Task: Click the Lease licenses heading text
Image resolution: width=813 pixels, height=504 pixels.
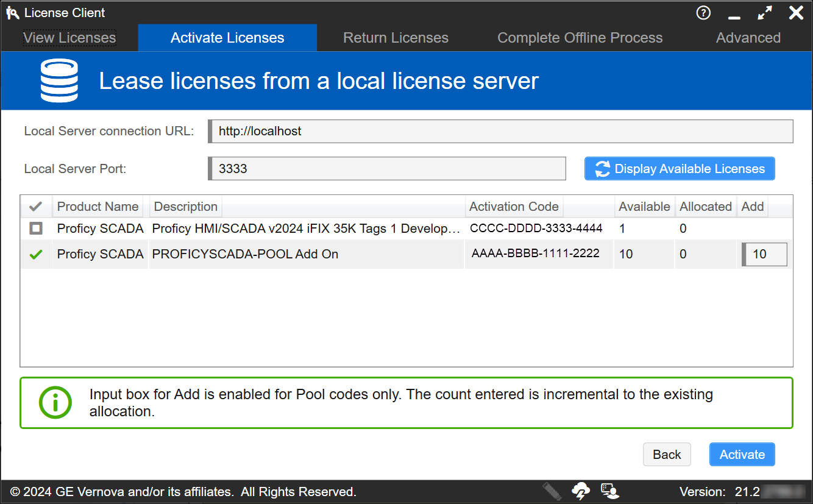Action: (x=319, y=81)
